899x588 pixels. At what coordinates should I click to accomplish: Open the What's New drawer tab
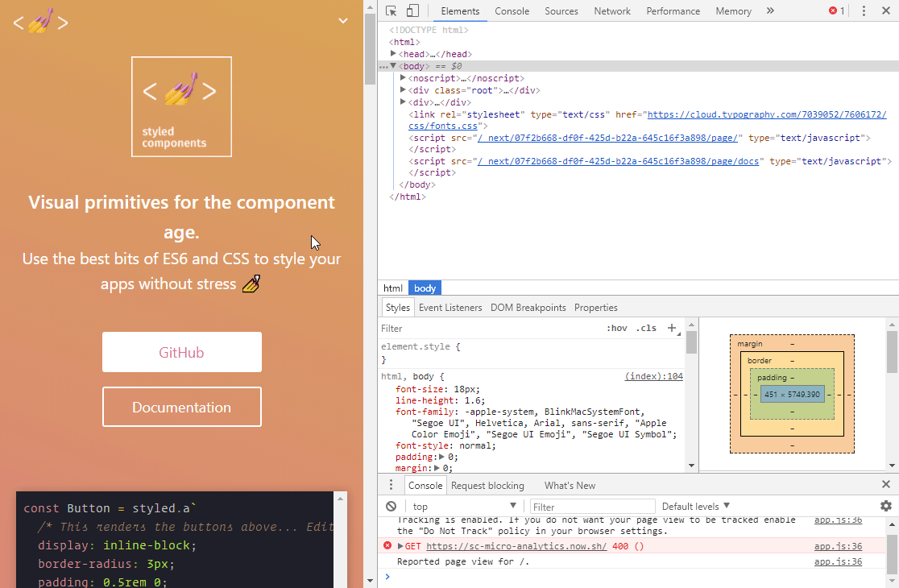[570, 485]
